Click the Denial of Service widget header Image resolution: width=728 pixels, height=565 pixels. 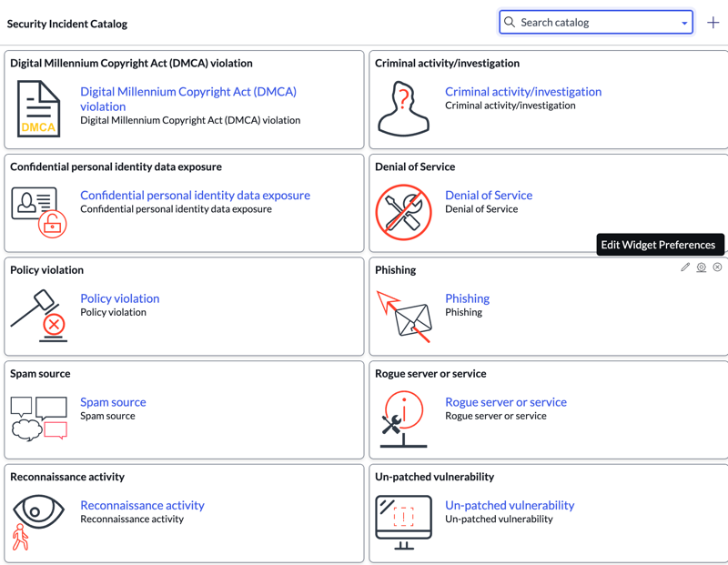coord(415,166)
